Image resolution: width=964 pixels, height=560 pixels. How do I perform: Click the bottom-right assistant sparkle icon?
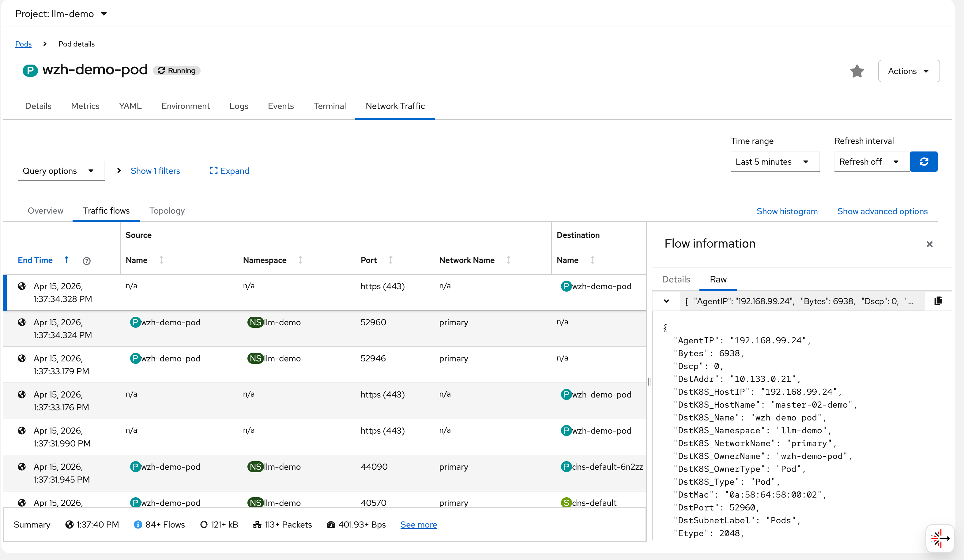click(940, 538)
